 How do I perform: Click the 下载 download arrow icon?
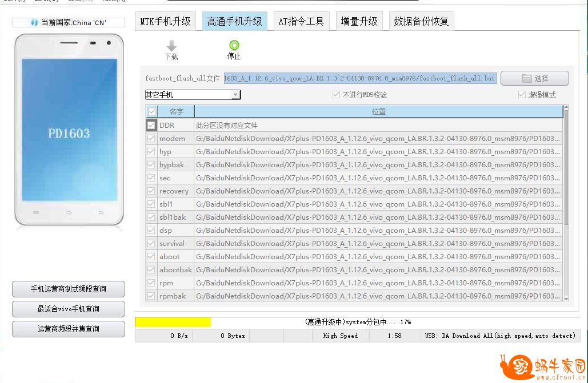point(171,46)
